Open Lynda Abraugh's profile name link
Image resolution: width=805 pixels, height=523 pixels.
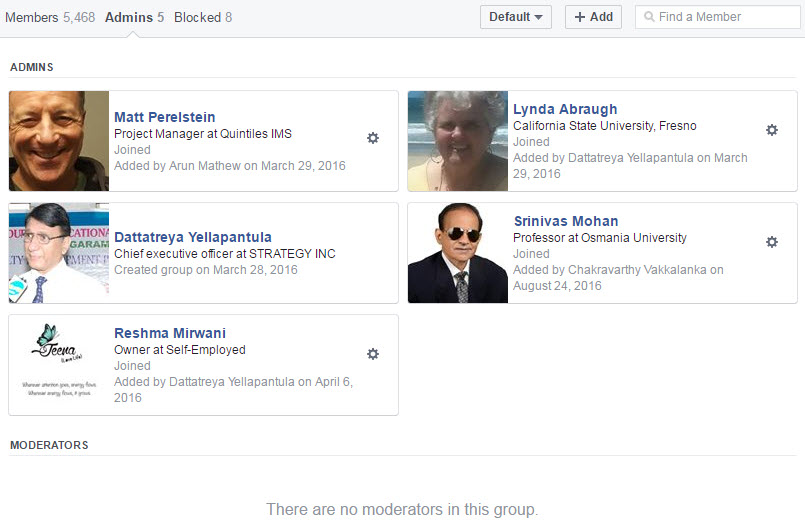565,109
